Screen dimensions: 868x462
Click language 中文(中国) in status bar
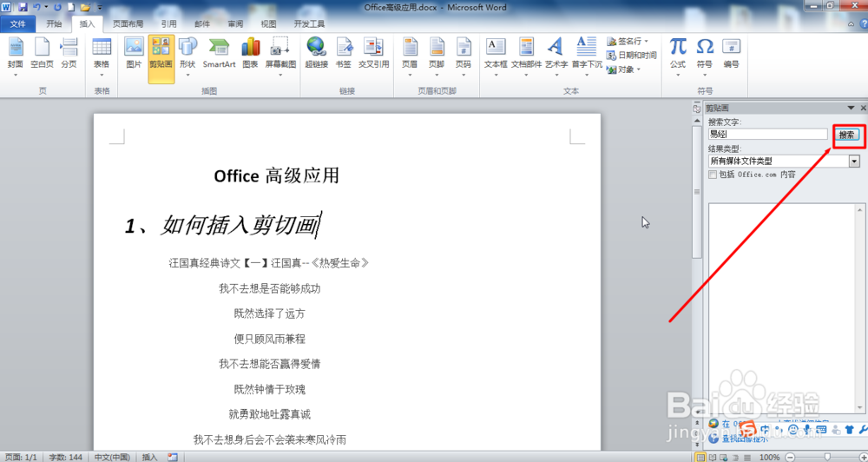pos(112,457)
